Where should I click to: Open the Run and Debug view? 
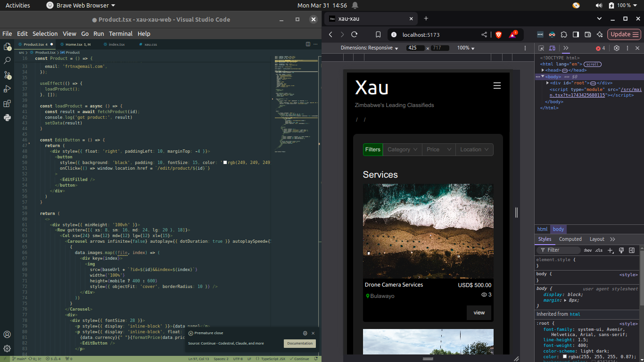coord(7,89)
